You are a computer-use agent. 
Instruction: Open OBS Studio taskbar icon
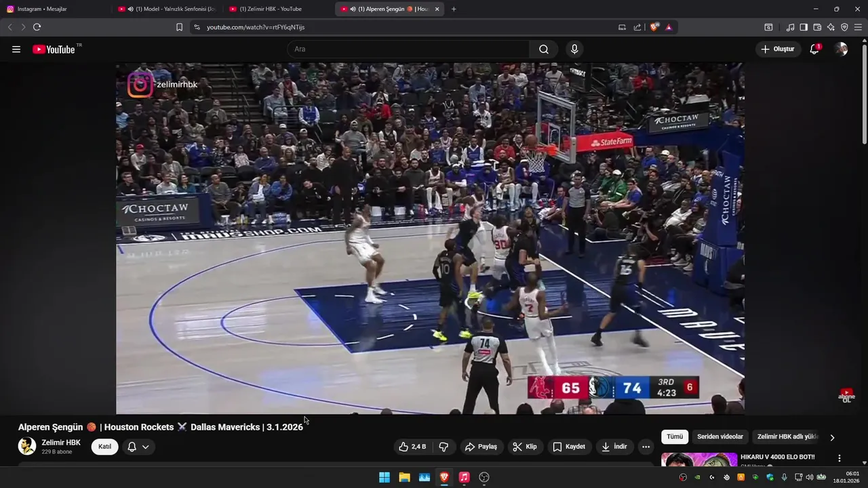coord(484,477)
